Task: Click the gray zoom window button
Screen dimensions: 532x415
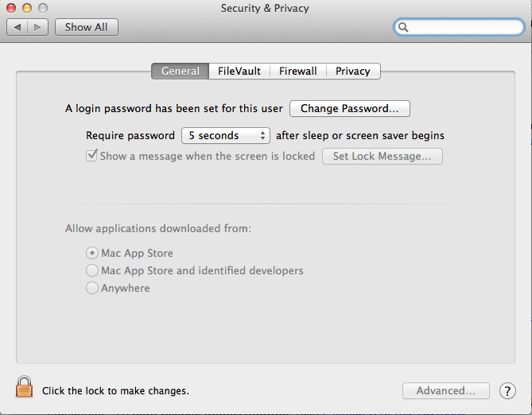Action: (x=43, y=8)
